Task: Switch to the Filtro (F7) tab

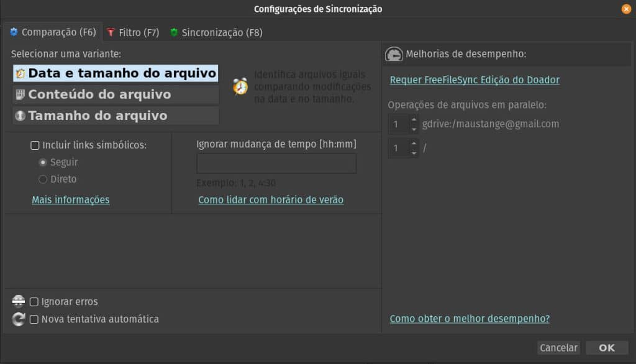Action: point(132,32)
